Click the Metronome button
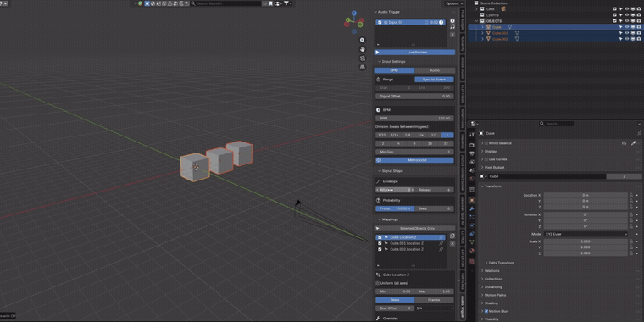The image size is (644, 322). pyautogui.click(x=414, y=160)
